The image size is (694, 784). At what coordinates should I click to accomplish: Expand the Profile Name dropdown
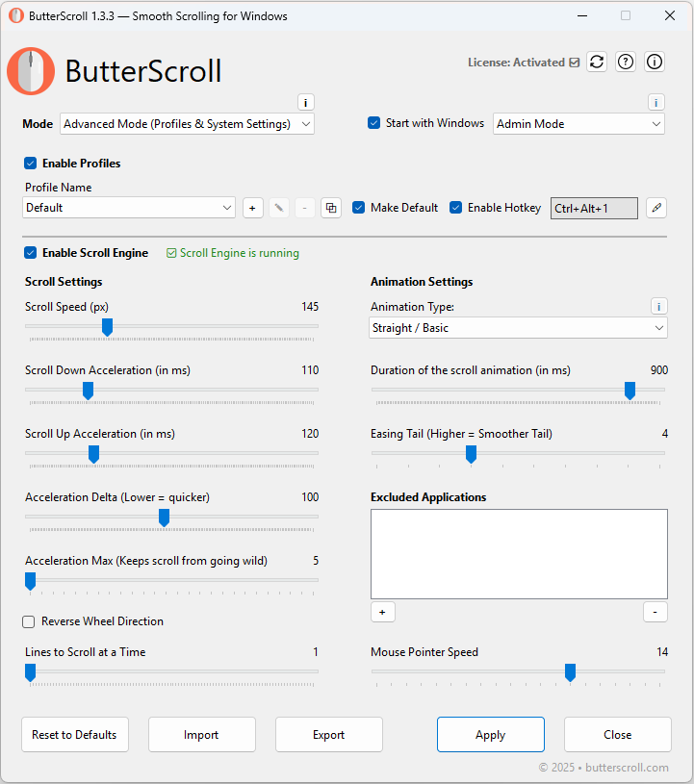pyautogui.click(x=128, y=208)
